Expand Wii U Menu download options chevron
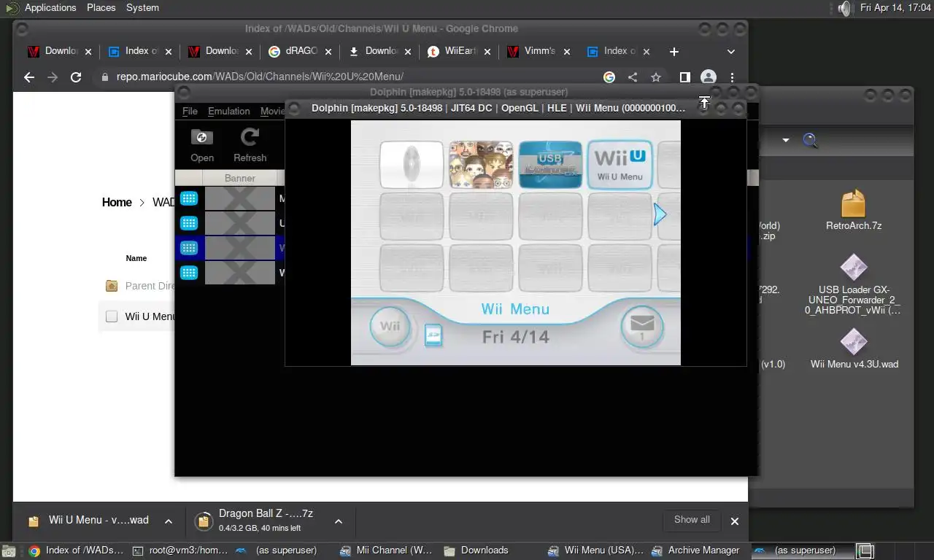 click(168, 521)
